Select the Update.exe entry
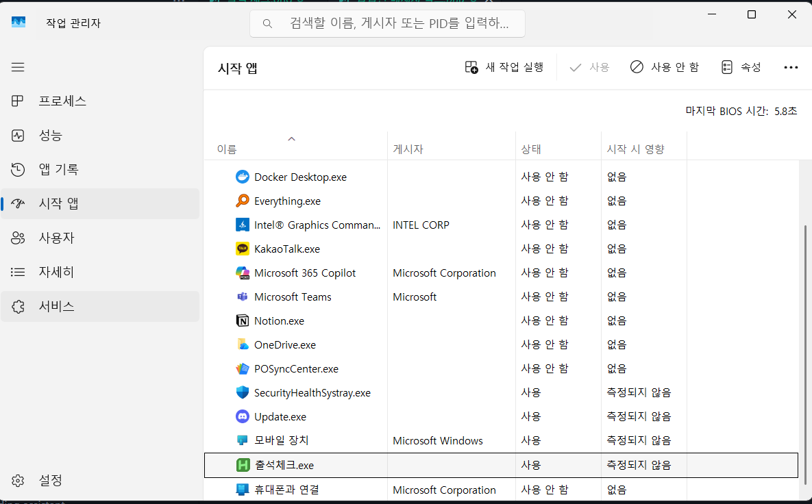This screenshot has height=504, width=812. 280,416
